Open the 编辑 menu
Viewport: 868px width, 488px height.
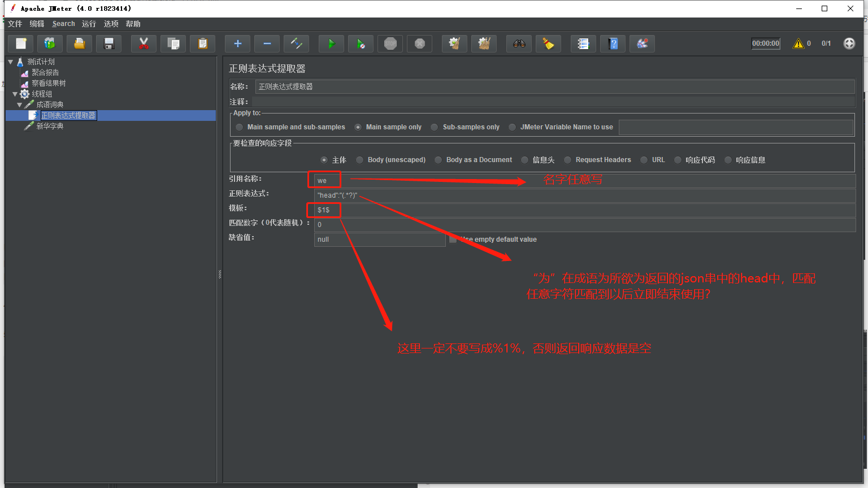37,24
